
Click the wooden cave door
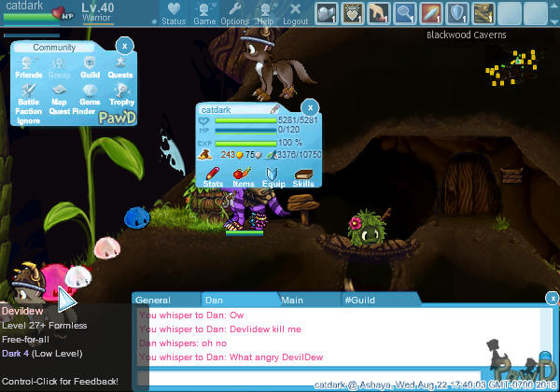[x=469, y=184]
